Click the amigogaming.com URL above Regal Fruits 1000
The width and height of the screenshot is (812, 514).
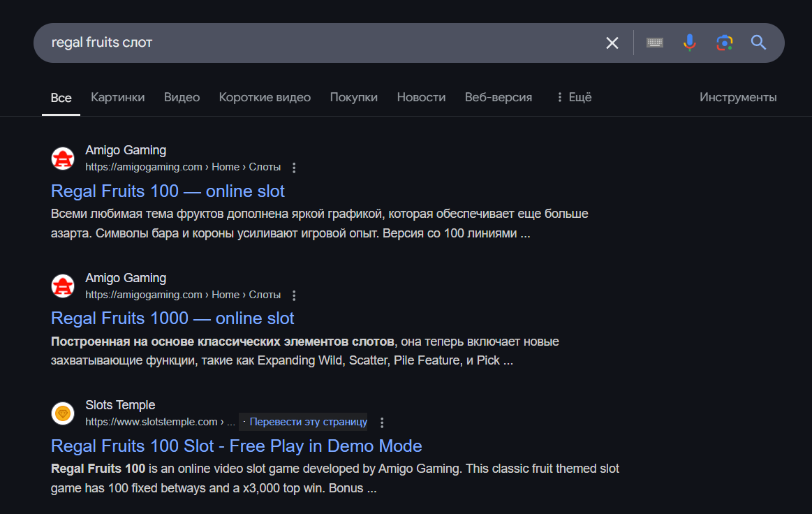tap(183, 295)
